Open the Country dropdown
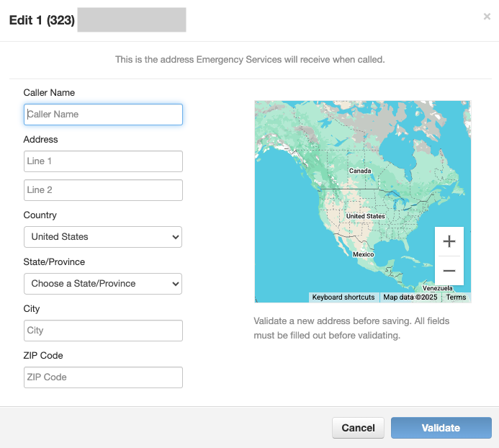Viewport: 499px width, 448px height. [x=103, y=237]
